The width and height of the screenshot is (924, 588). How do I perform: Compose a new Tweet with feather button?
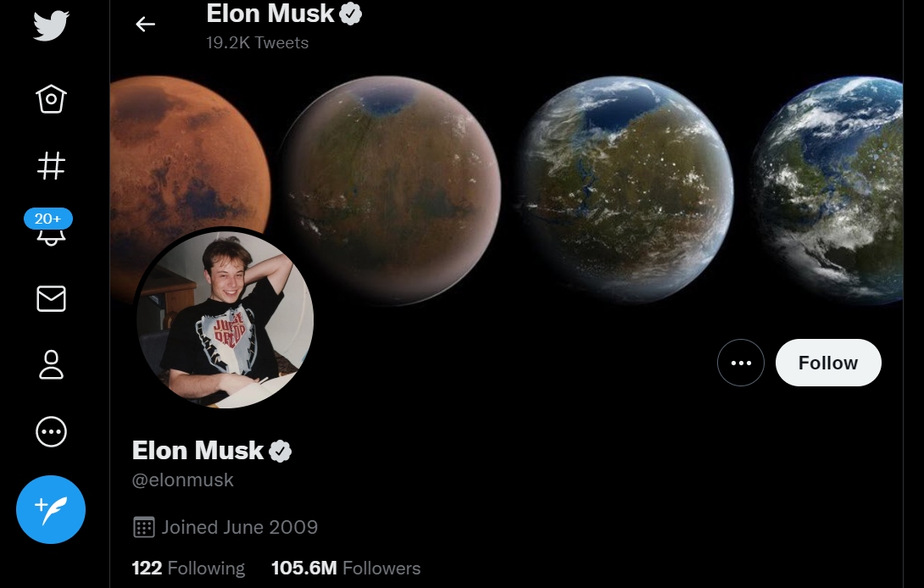point(51,510)
